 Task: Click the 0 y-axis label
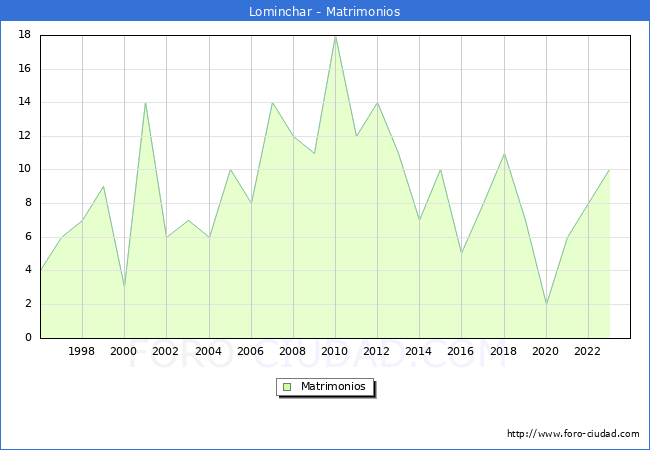pyautogui.click(x=28, y=337)
